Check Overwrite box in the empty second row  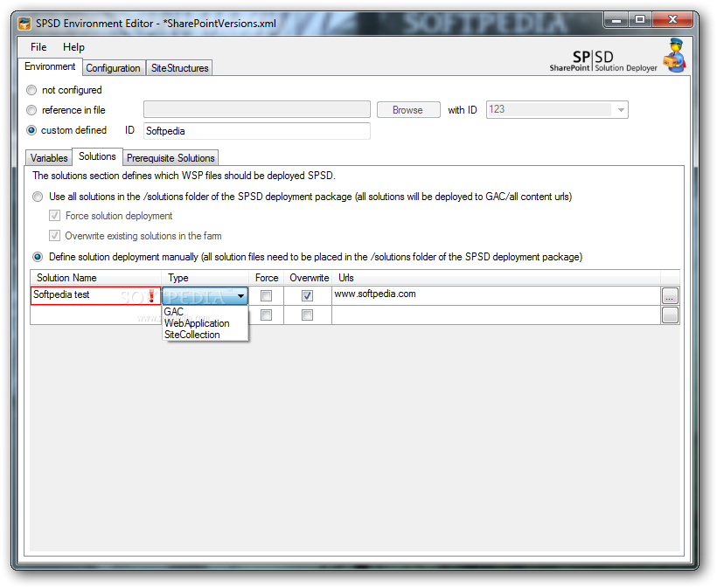[307, 315]
